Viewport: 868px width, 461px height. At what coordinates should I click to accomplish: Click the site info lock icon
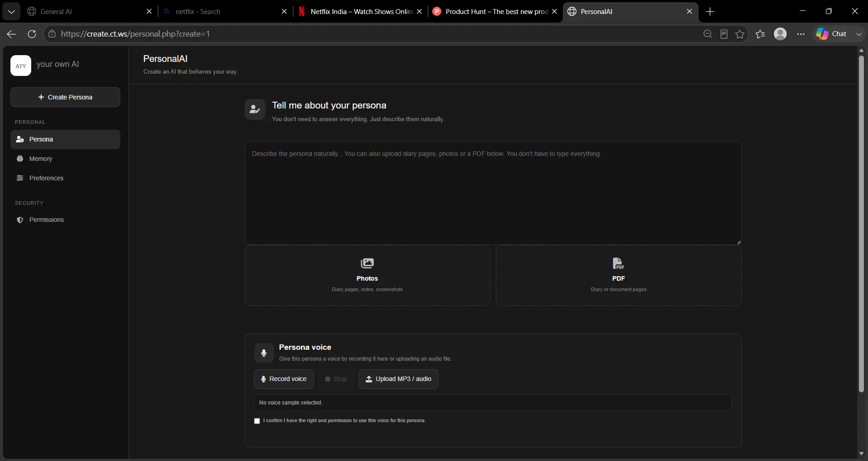(x=52, y=34)
